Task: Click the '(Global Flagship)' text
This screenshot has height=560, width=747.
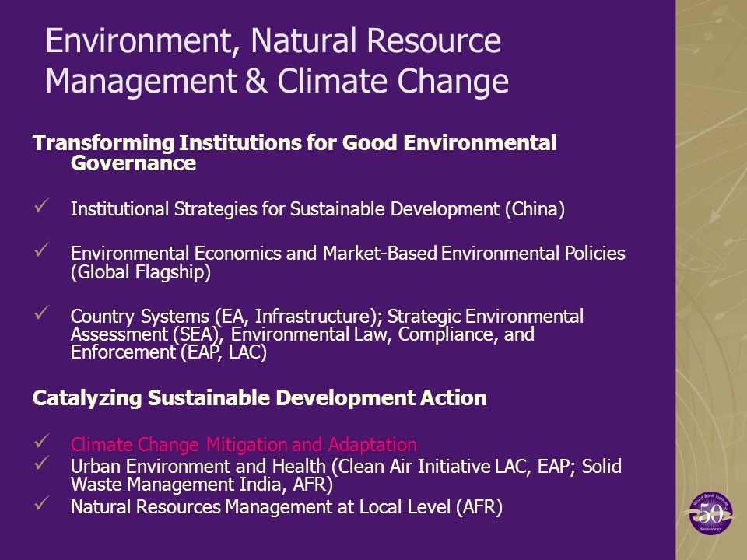Action: point(141,272)
